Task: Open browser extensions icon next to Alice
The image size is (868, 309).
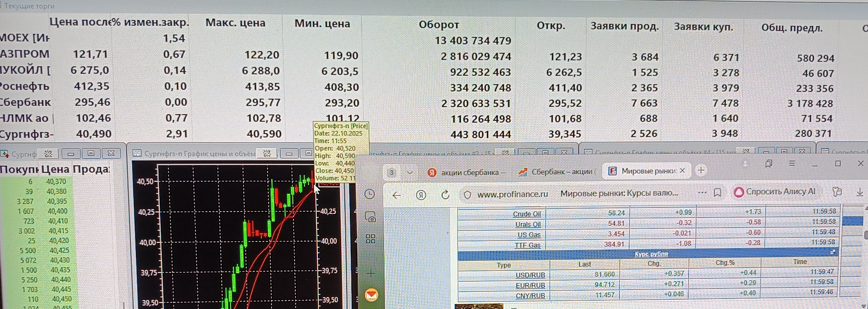Action: pos(837,192)
